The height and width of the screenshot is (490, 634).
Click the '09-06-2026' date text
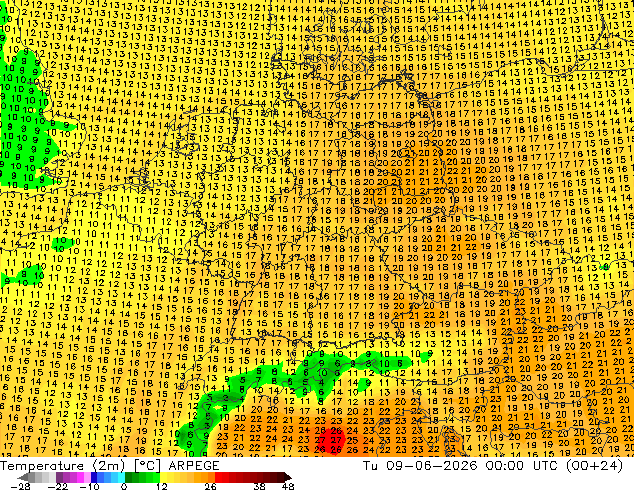tap(431, 466)
